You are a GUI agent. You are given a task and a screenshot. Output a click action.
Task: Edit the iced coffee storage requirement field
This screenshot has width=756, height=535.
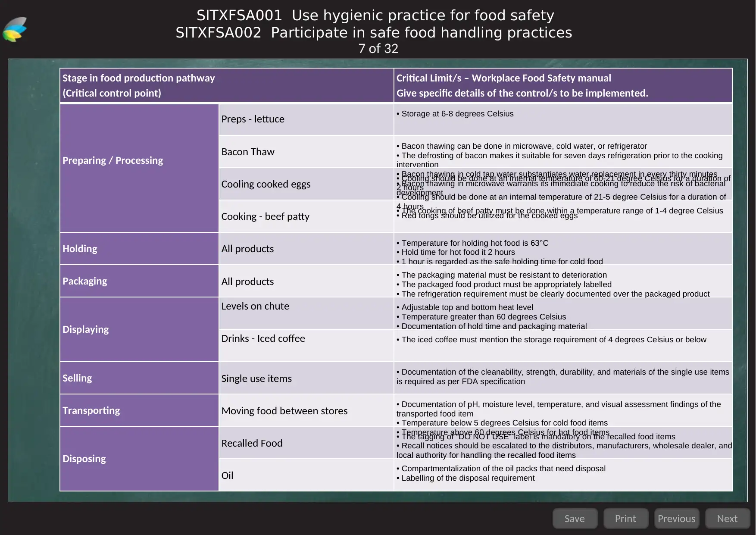click(563, 346)
